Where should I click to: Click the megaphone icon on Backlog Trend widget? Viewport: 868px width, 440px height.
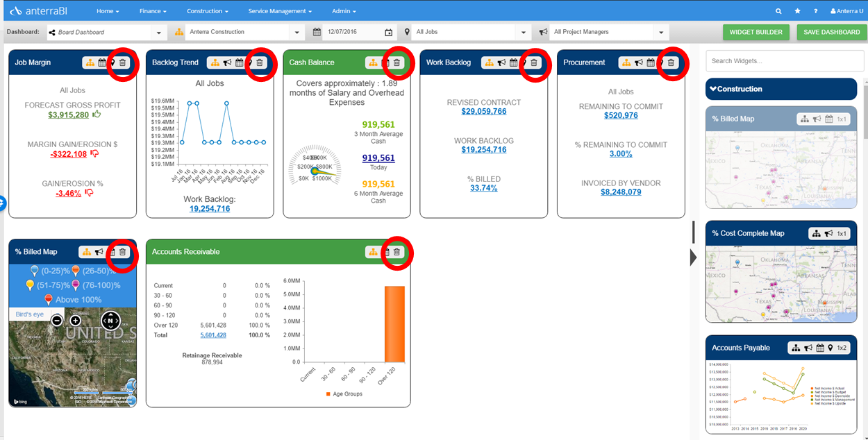point(227,62)
